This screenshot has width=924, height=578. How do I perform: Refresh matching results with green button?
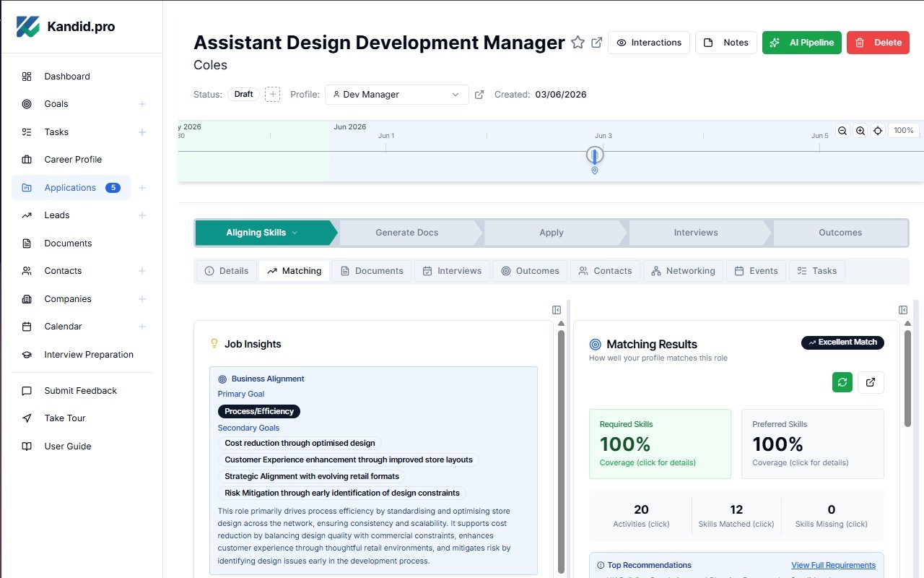[842, 382]
